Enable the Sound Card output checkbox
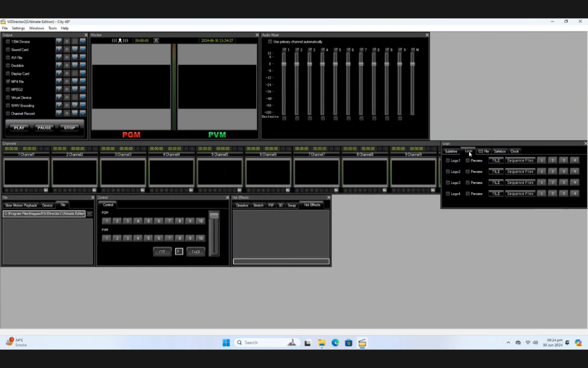The height and width of the screenshot is (368, 588). [x=7, y=49]
